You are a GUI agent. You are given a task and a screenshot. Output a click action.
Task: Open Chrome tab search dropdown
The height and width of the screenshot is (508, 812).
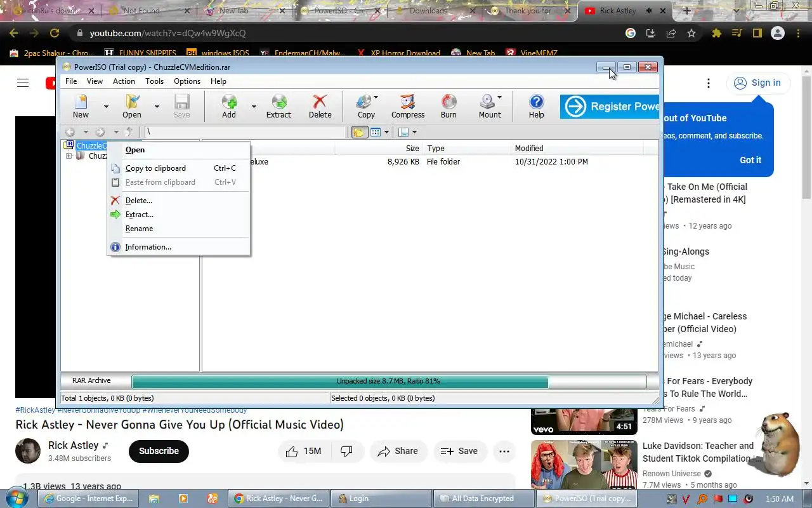(737, 11)
